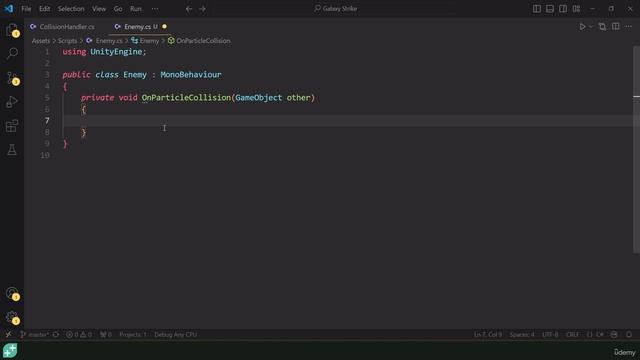Viewport: 640px width, 360px height.
Task: Toggle the bottom panel layout icon
Action: [550, 9]
